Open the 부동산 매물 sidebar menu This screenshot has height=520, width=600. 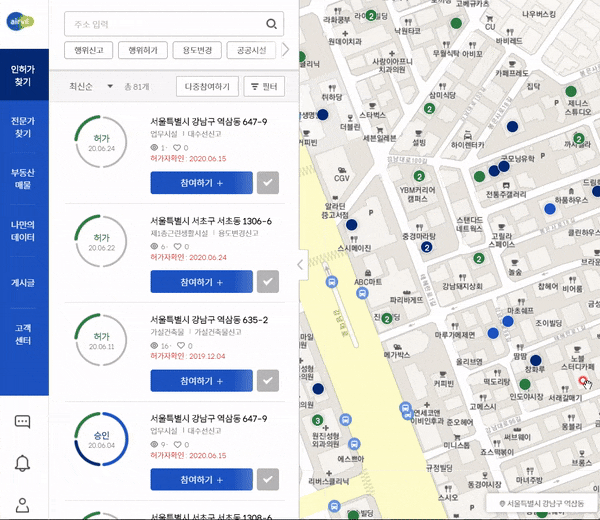point(23,179)
